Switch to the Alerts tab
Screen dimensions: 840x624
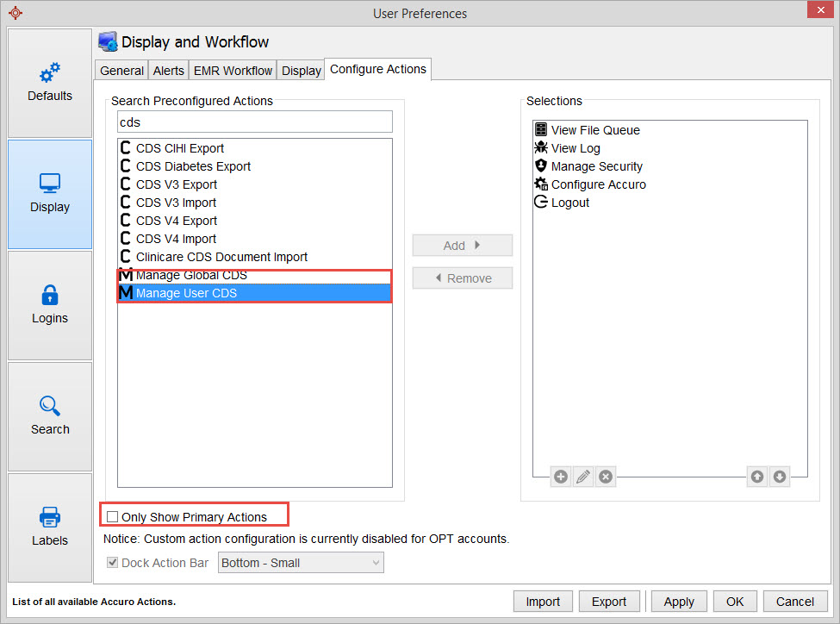[x=168, y=71]
